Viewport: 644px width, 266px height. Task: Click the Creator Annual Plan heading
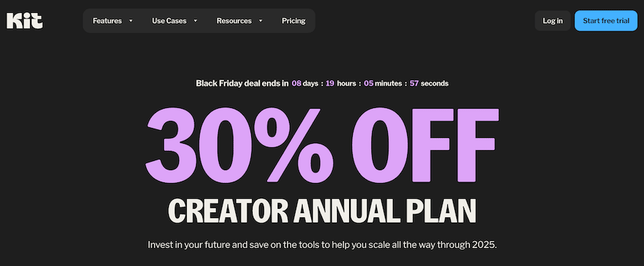click(x=322, y=211)
